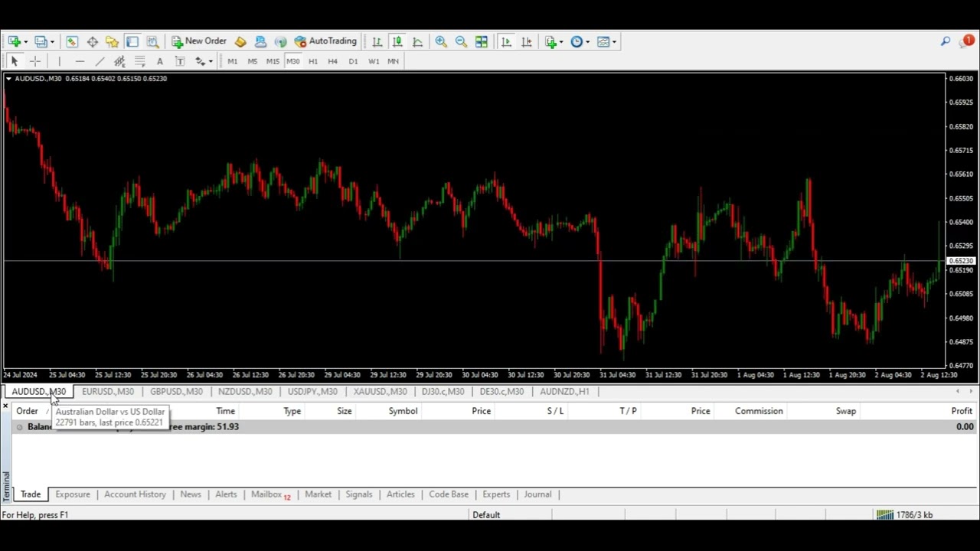Toggle the Terminal panel icon

tap(132, 41)
